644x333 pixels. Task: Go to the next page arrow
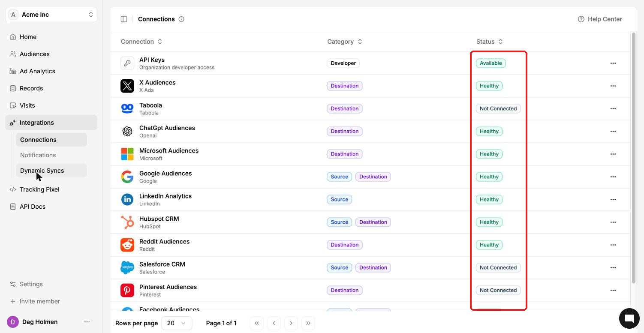point(291,323)
